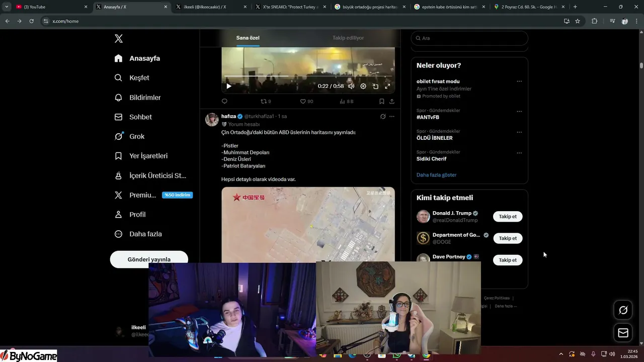View analytics showing 8 B views
The image size is (644, 362).
pos(347,101)
